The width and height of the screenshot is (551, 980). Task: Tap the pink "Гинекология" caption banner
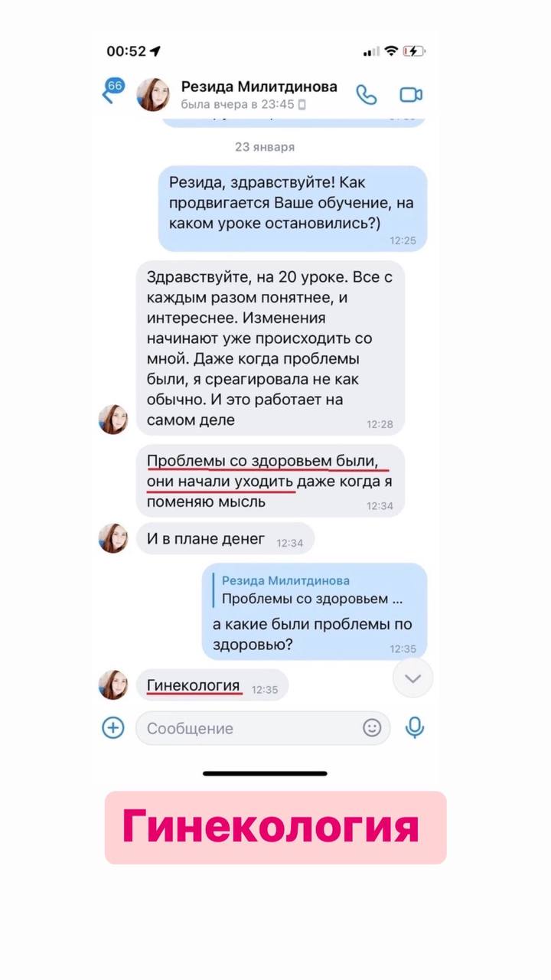[275, 828]
